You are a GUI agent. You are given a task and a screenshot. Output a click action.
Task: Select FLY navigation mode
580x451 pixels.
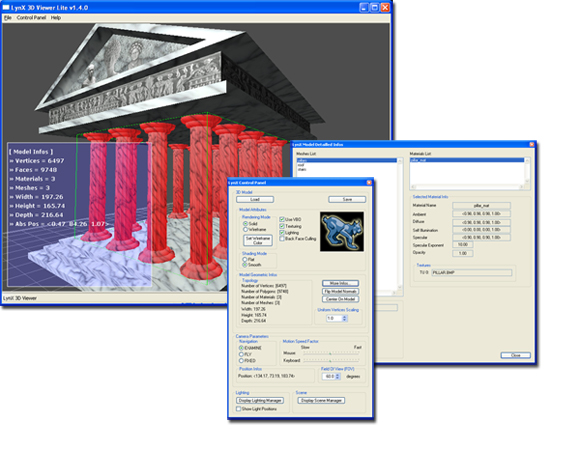tap(241, 354)
